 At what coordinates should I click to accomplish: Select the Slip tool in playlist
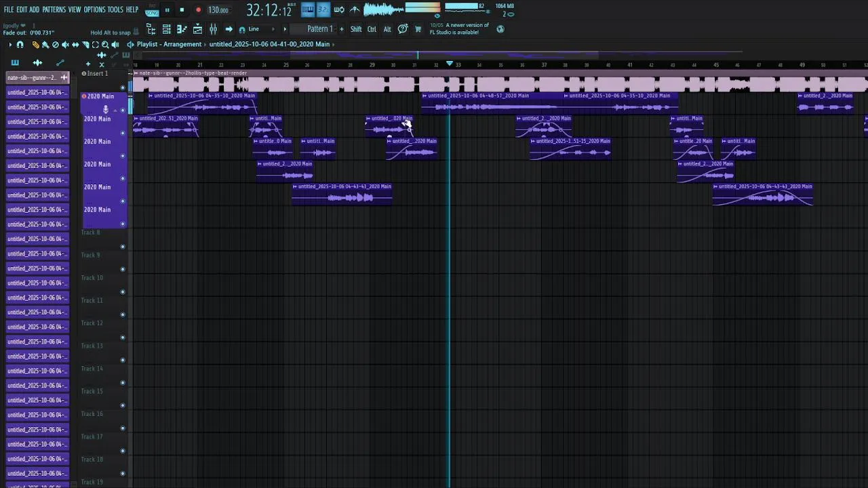tap(75, 45)
